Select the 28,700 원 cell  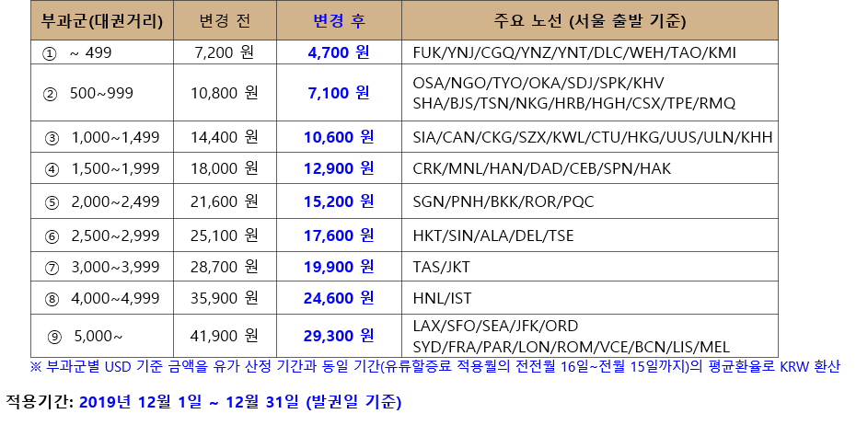pos(225,267)
